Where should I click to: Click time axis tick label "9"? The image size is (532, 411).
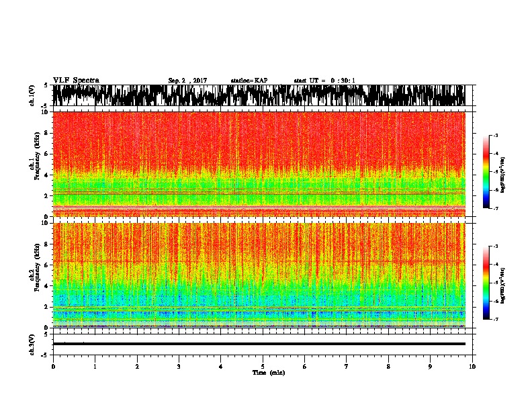430,367
